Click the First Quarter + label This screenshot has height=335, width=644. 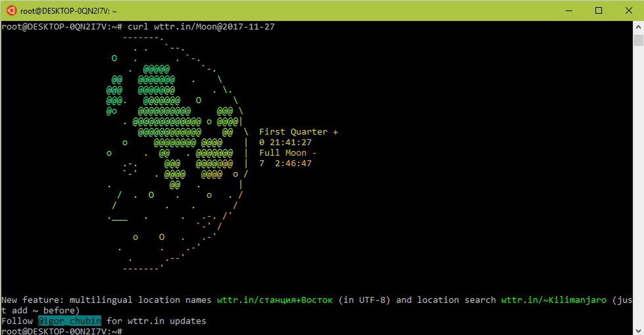tap(298, 132)
